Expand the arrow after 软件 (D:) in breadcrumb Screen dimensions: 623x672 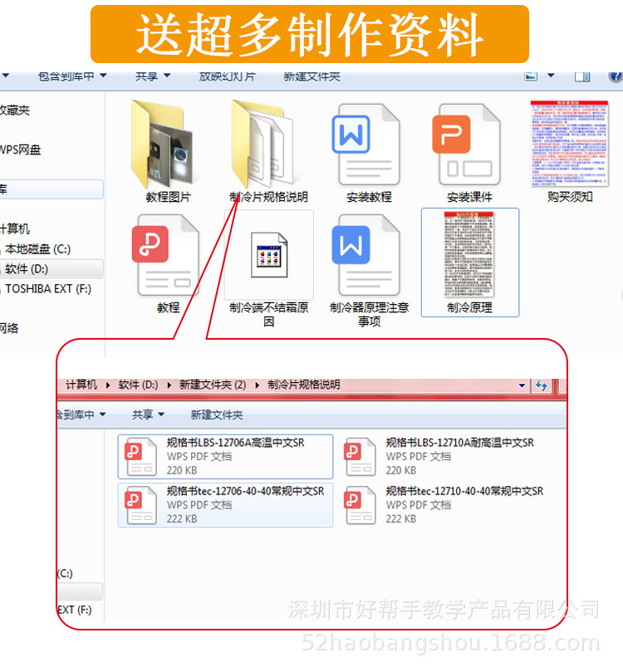point(169,385)
